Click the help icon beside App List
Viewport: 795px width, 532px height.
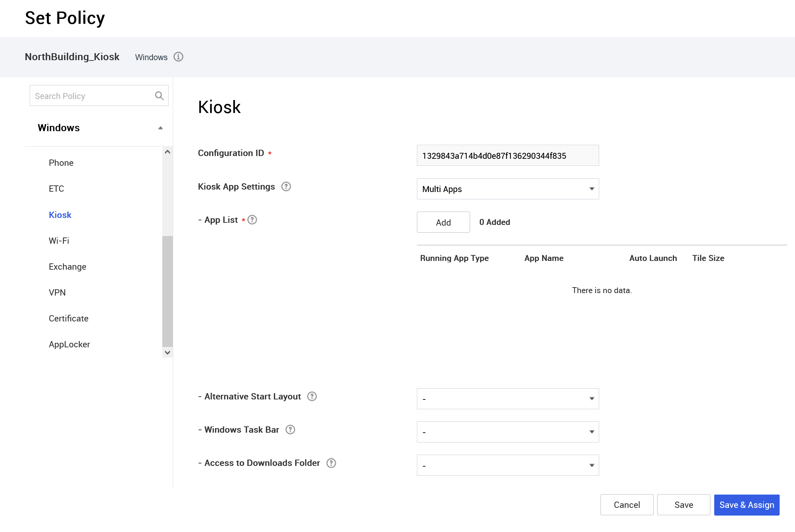(253, 220)
